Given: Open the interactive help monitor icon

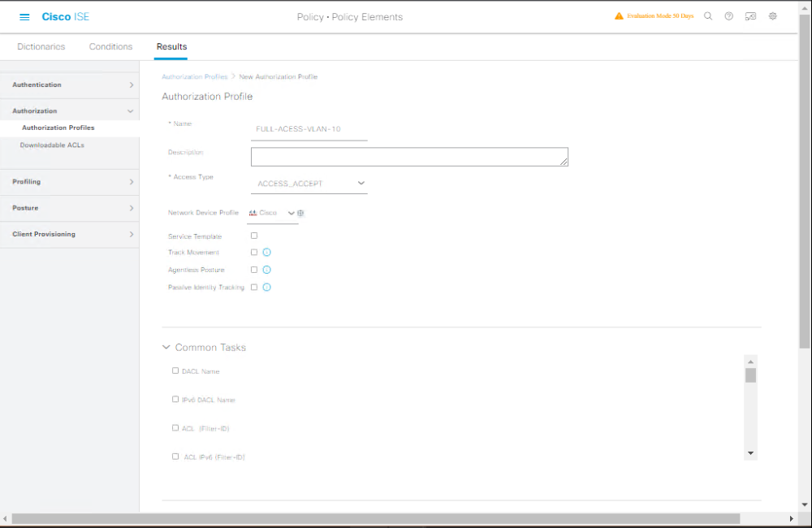Looking at the screenshot, I should (x=750, y=16).
